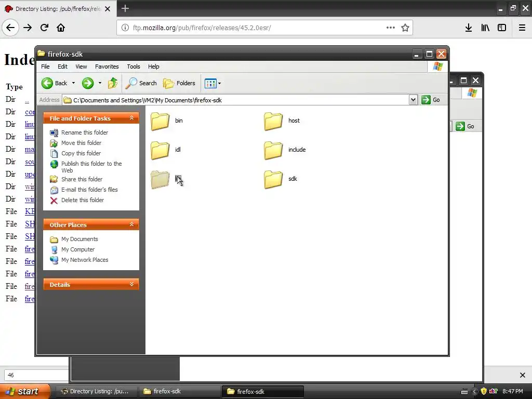
Task: Go to My Computer in Other Places
Action: point(72,249)
